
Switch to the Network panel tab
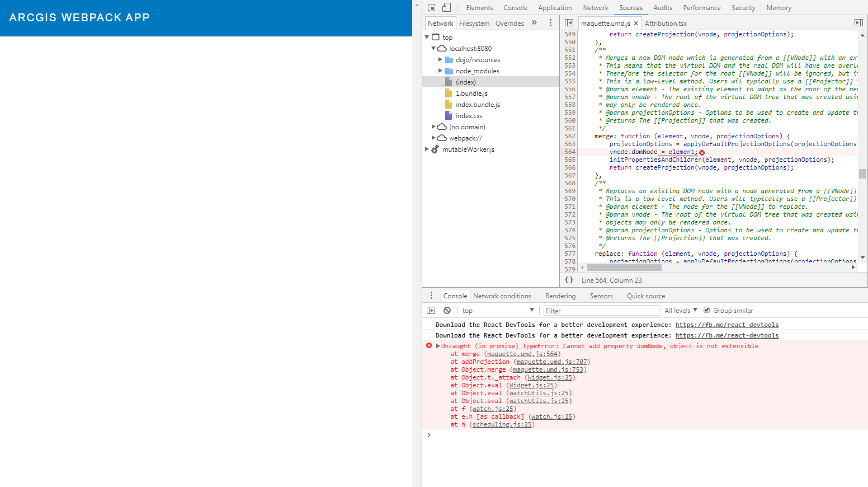coord(596,8)
